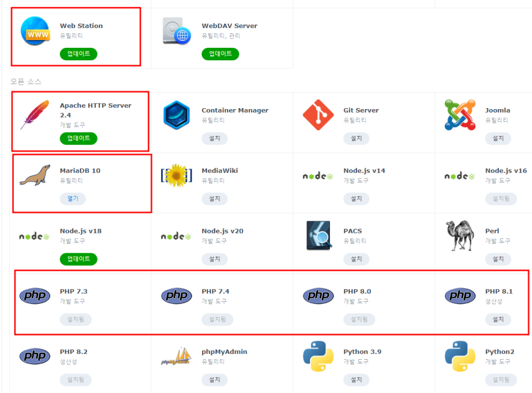Open the Node.js v18 logo
Viewport: 532px width, 393px height.
pyautogui.click(x=34, y=237)
